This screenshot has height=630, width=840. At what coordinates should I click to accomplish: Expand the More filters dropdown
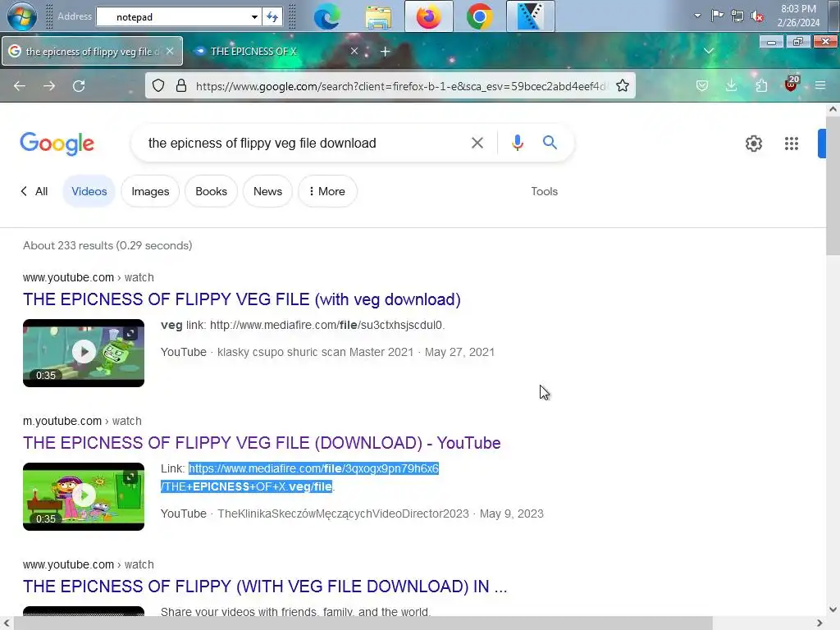pos(327,191)
